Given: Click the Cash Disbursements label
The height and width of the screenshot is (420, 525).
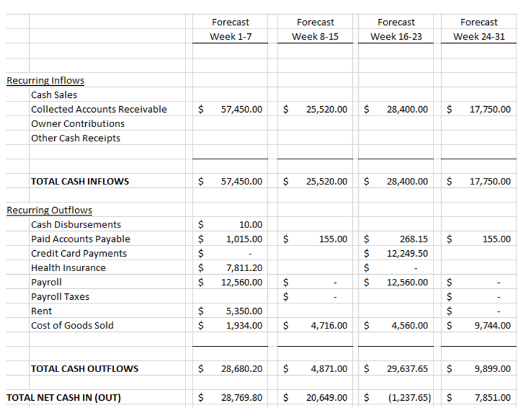Looking at the screenshot, I should (76, 225).
